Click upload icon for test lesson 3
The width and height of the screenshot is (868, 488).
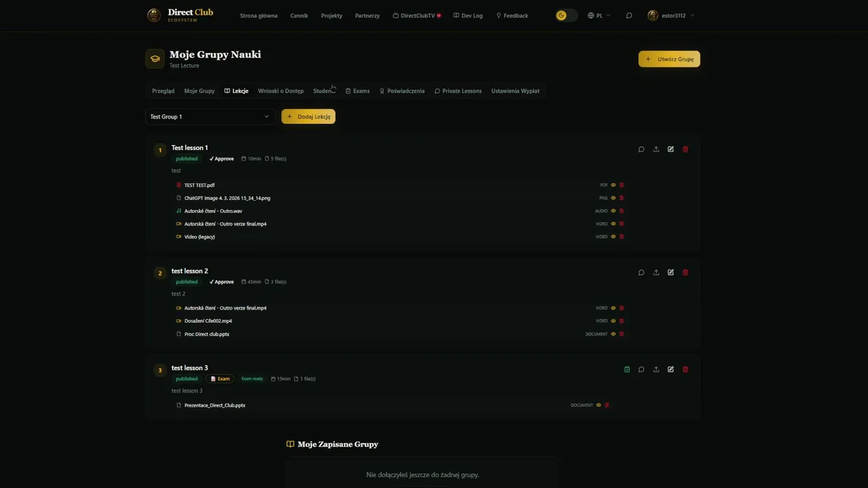click(656, 369)
